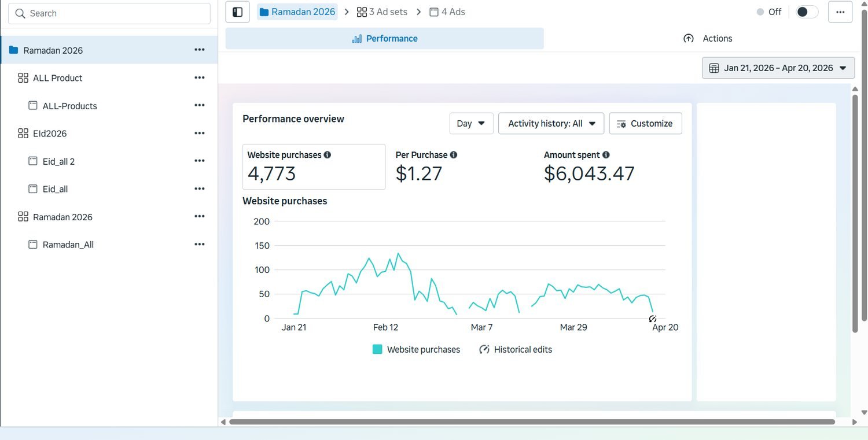Click info icon next to Website purchases
868x440 pixels.
point(328,155)
